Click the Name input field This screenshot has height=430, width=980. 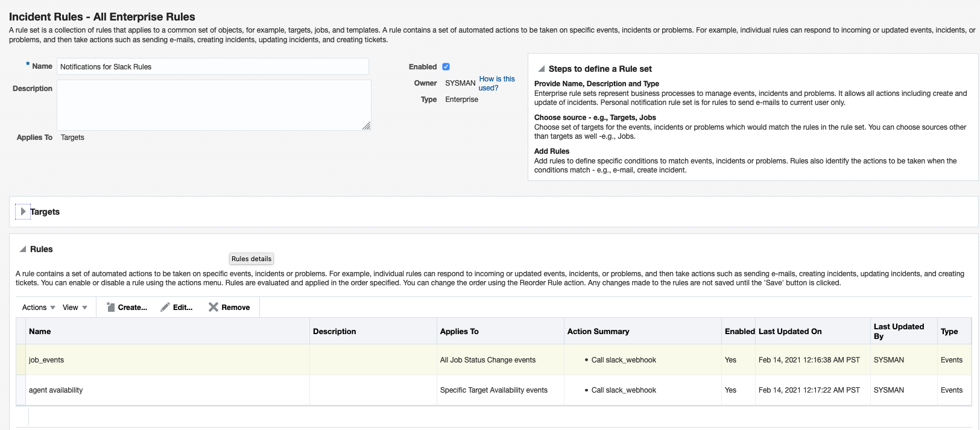[212, 67]
